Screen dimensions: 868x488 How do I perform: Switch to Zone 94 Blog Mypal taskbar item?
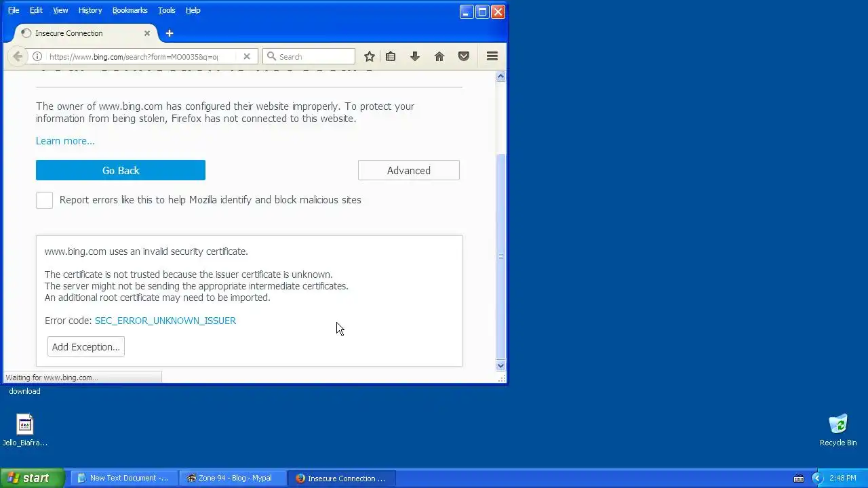pos(233,479)
